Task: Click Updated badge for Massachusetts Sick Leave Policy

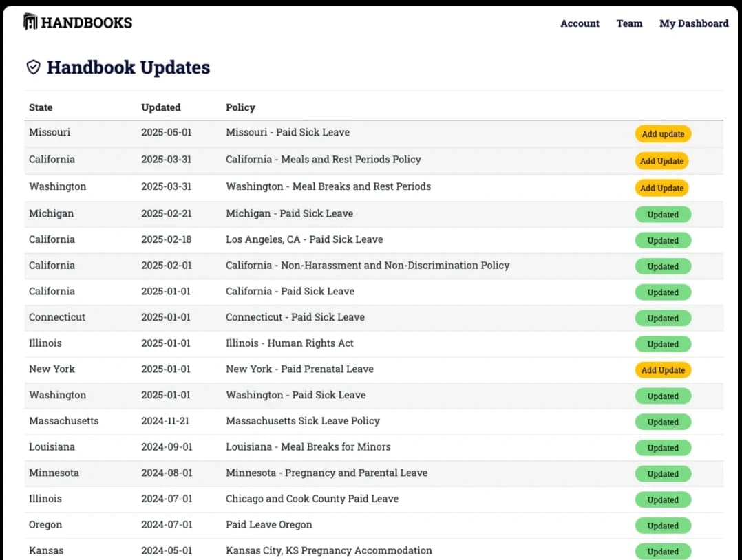Action: coord(663,422)
